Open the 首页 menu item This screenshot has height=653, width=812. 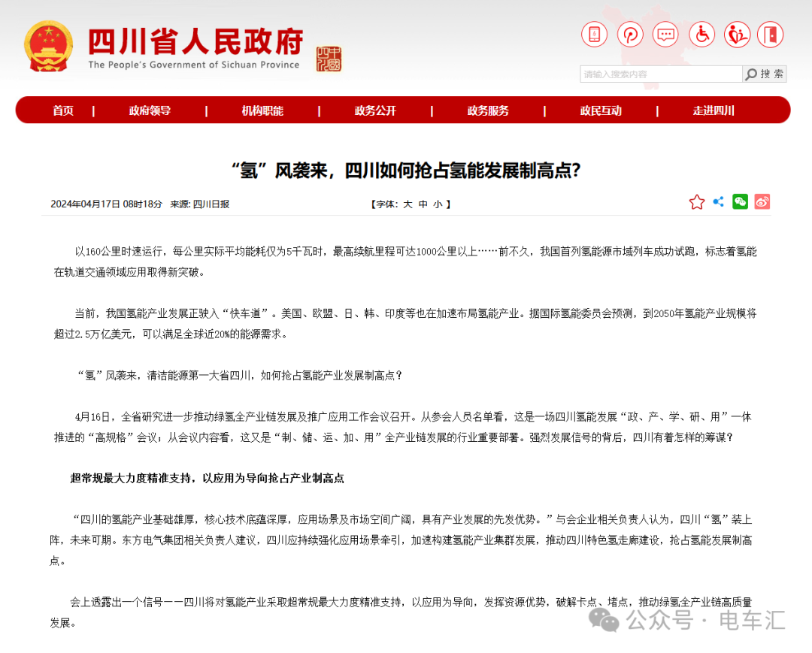pyautogui.click(x=62, y=110)
